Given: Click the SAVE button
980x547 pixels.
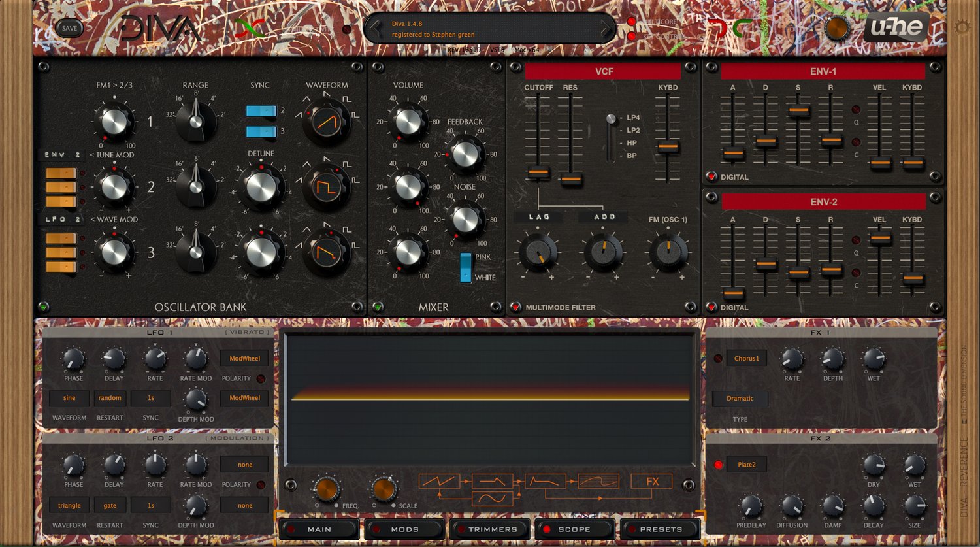Looking at the screenshot, I should click(69, 28).
